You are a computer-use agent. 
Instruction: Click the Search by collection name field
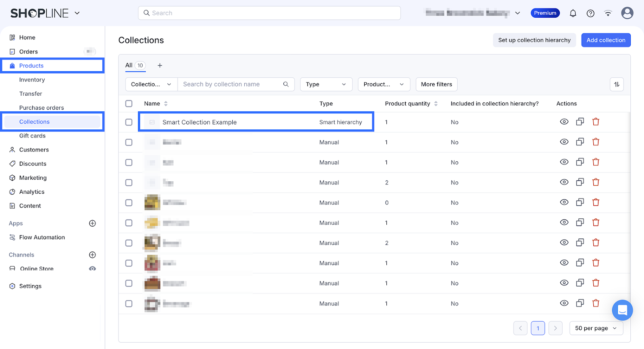coord(231,84)
